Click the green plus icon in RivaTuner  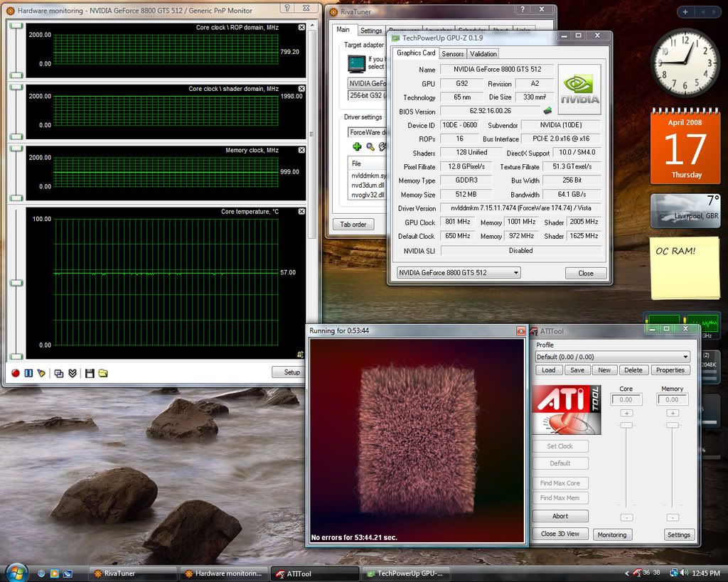tap(357, 146)
